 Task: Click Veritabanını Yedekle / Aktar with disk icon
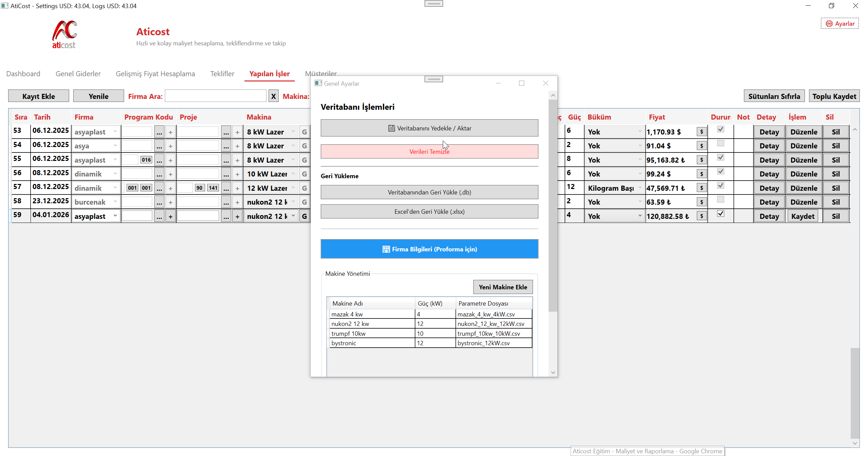click(x=429, y=128)
